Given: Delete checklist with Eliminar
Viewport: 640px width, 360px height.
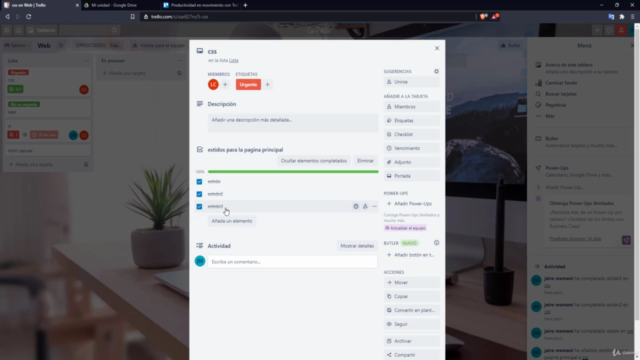Looking at the screenshot, I should pos(365,161).
